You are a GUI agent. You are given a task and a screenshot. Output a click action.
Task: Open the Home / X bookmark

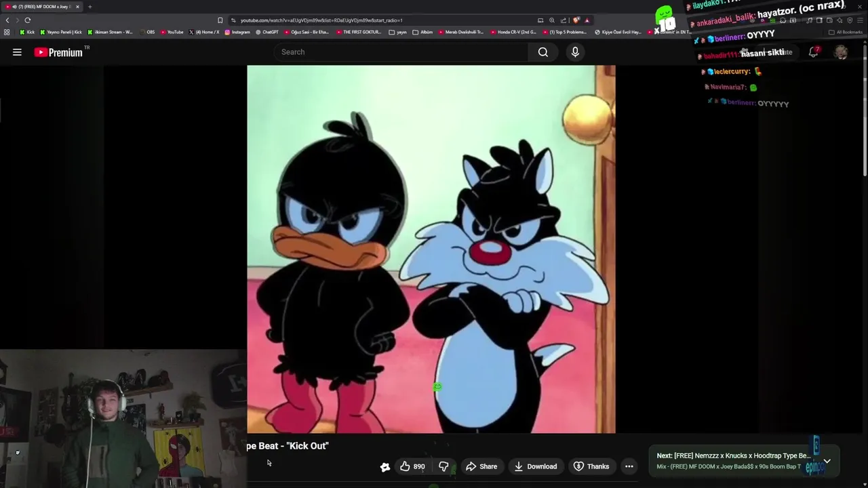click(204, 32)
